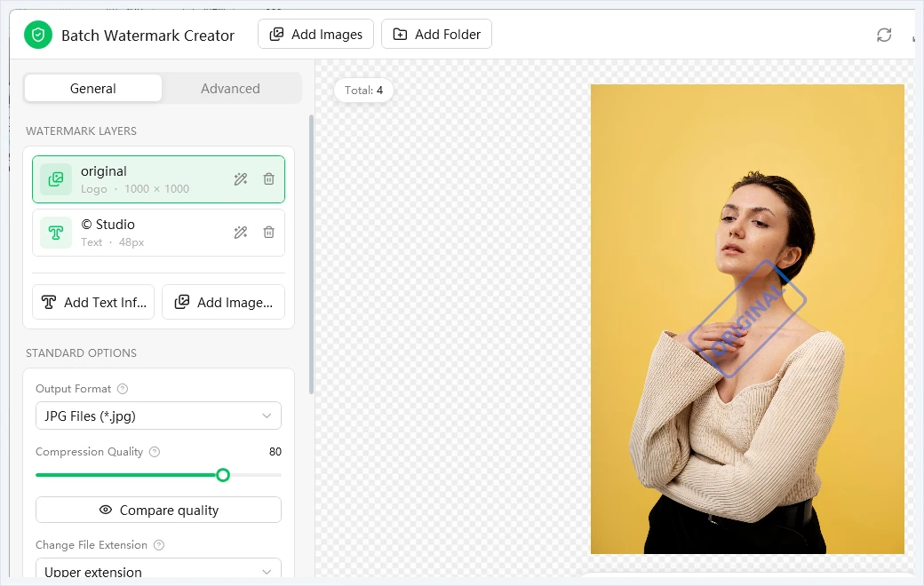Edit the 'original' logo layer
The image size is (924, 586).
point(241,179)
